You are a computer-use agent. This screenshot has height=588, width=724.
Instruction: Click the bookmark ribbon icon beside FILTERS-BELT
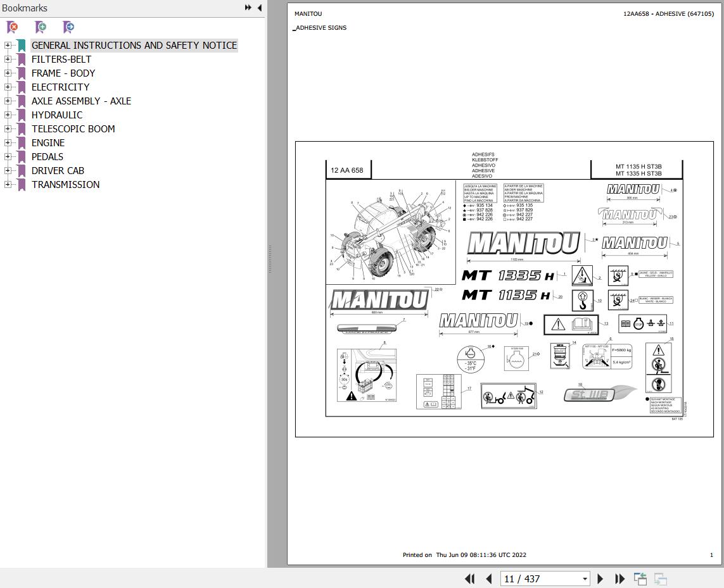22,59
